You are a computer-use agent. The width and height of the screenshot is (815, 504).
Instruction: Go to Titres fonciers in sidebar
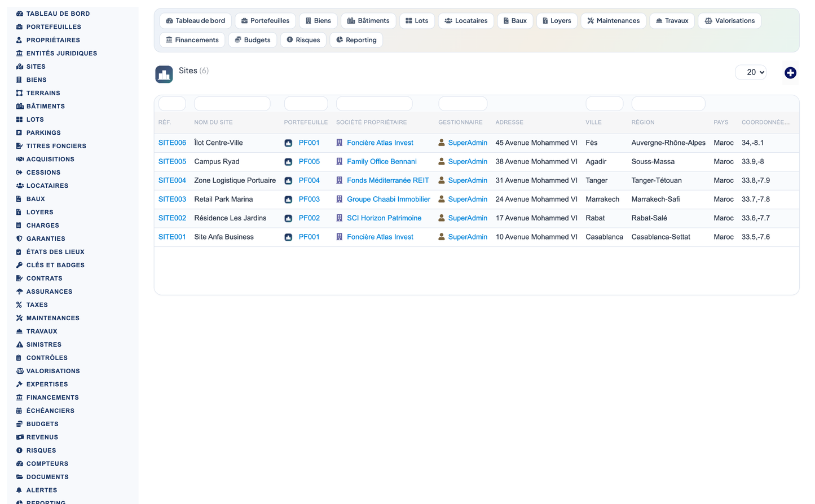[x=56, y=146]
